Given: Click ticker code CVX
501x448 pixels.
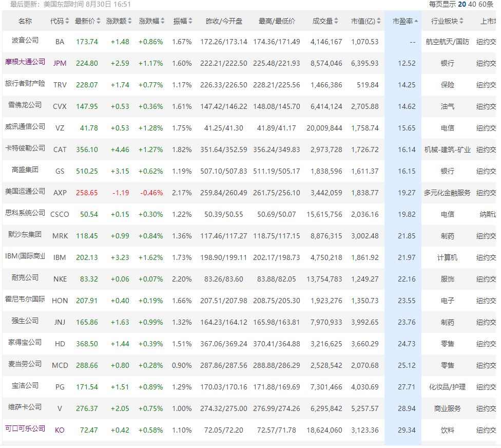Looking at the screenshot, I should [x=60, y=106].
